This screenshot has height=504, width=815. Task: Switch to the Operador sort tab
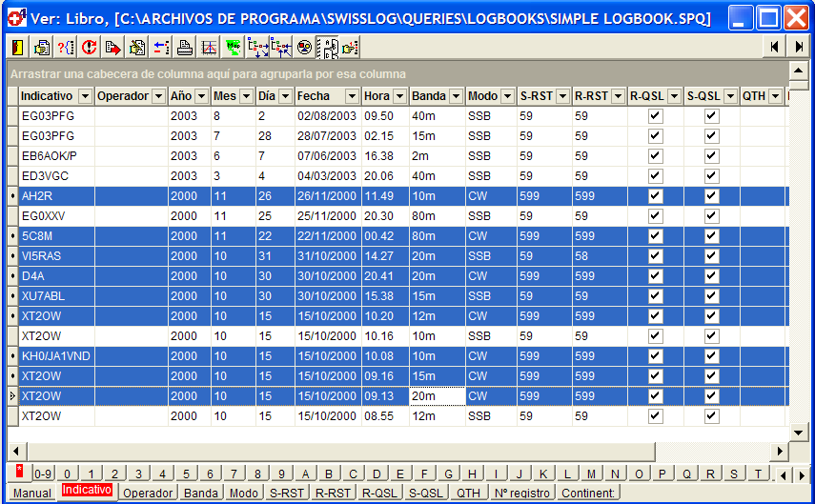[x=148, y=493]
